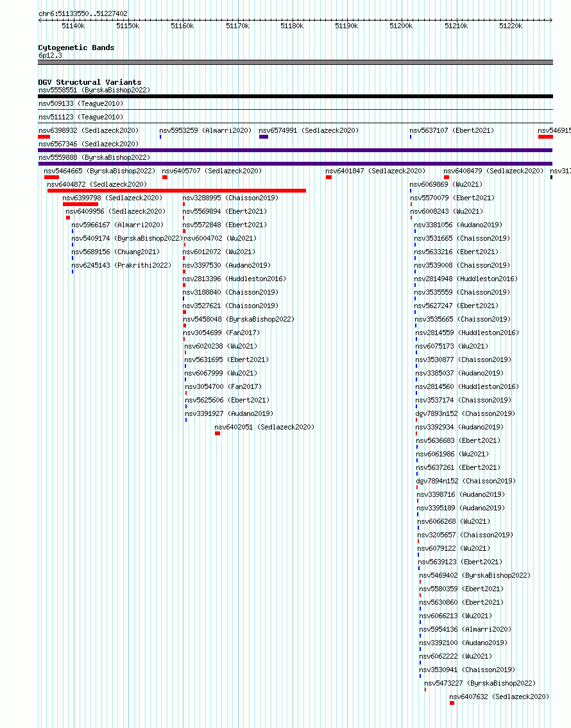Open dgv7894n152 (Chaisson2019) label
571x728 pixels.
tap(466, 481)
